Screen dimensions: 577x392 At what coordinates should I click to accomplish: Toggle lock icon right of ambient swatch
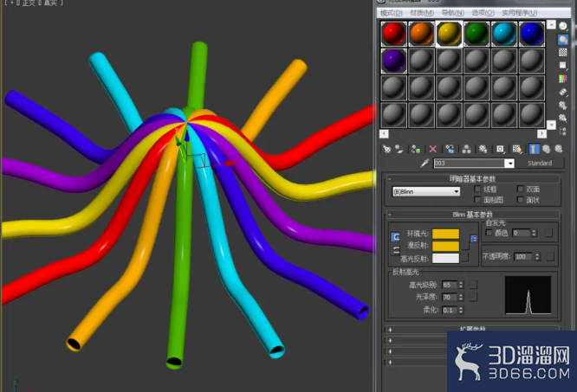pos(474,239)
